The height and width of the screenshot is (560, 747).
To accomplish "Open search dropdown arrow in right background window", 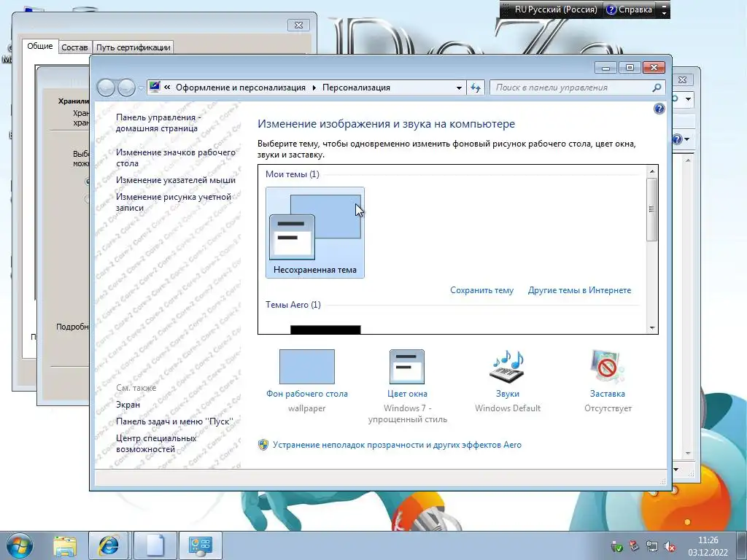I will 689,99.
